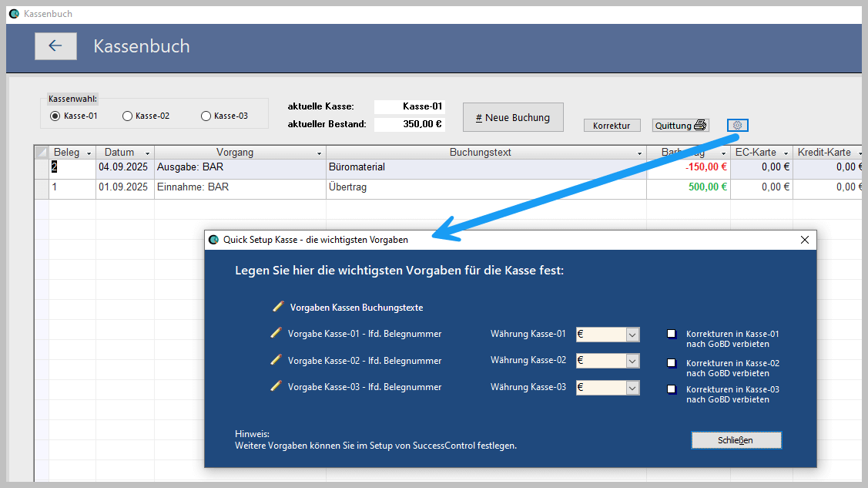Open settings via the gear icon
The height and width of the screenshot is (488, 868).
(x=737, y=126)
